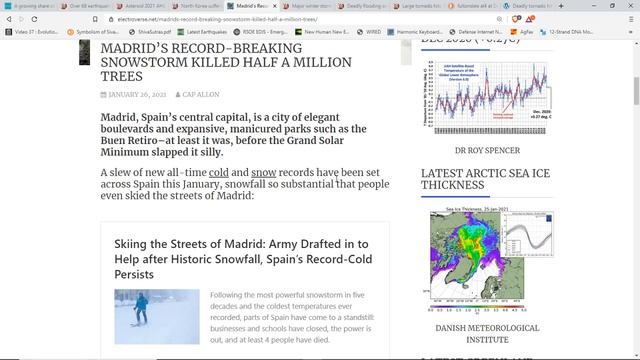The height and width of the screenshot is (360, 640).
Task: Switch to the 'Asteroid 2021' tab
Action: pos(140,6)
